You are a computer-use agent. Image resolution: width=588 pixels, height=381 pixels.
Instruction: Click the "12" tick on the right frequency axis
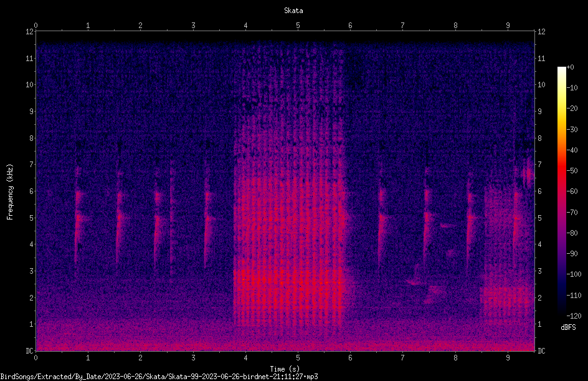[x=541, y=32]
